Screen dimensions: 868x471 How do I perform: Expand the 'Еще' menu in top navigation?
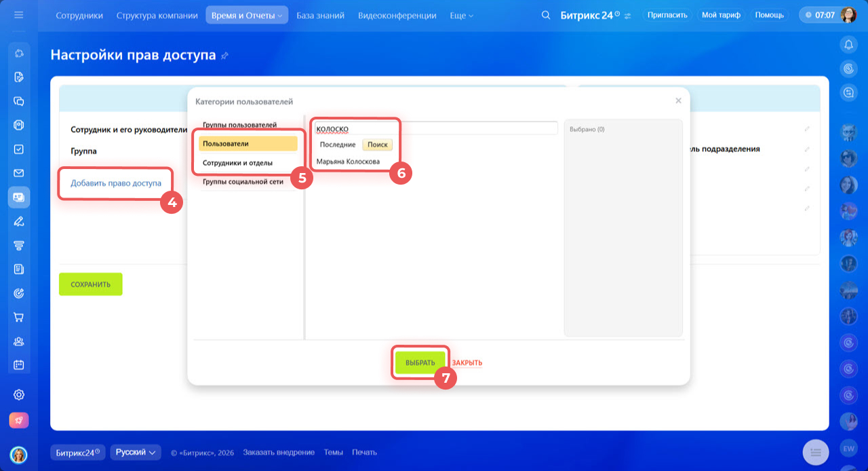(x=461, y=15)
